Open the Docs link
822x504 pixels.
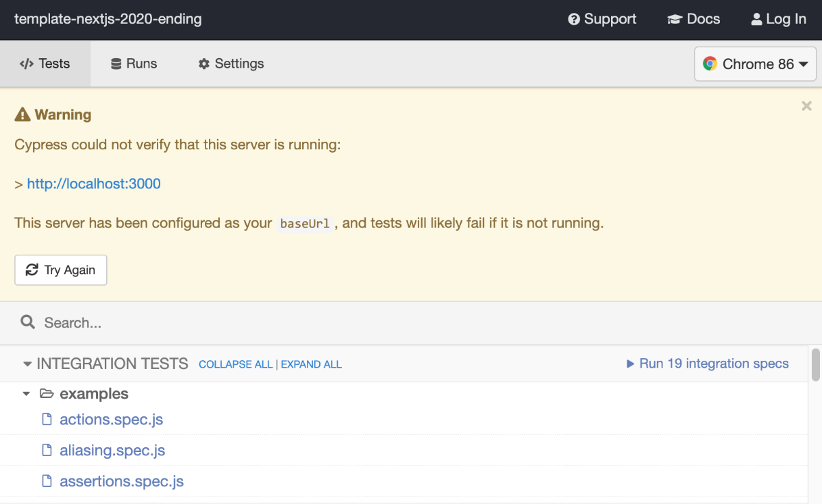click(694, 19)
